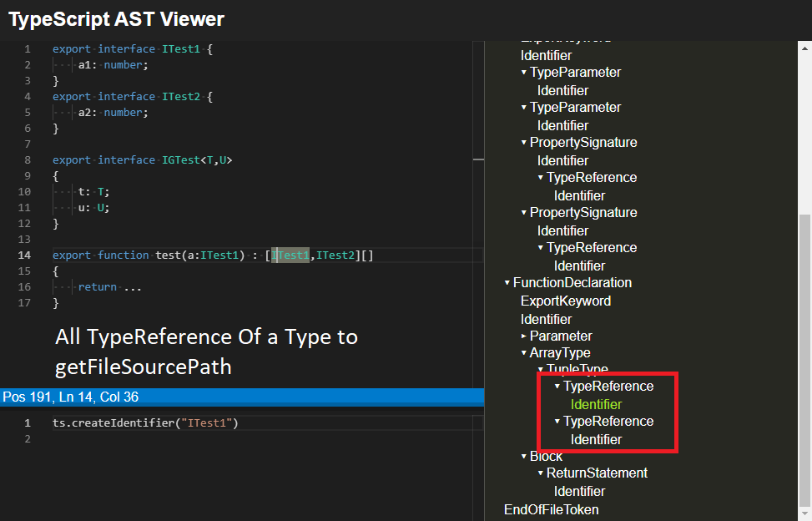Viewport: 812px width, 521px height.
Task: Collapse the Block node
Action: point(524,456)
